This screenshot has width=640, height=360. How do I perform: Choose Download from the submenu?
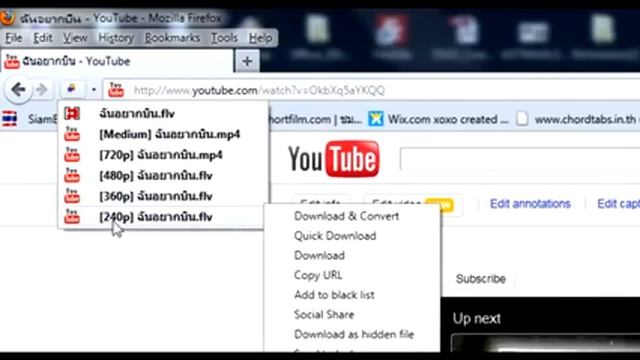[319, 256]
